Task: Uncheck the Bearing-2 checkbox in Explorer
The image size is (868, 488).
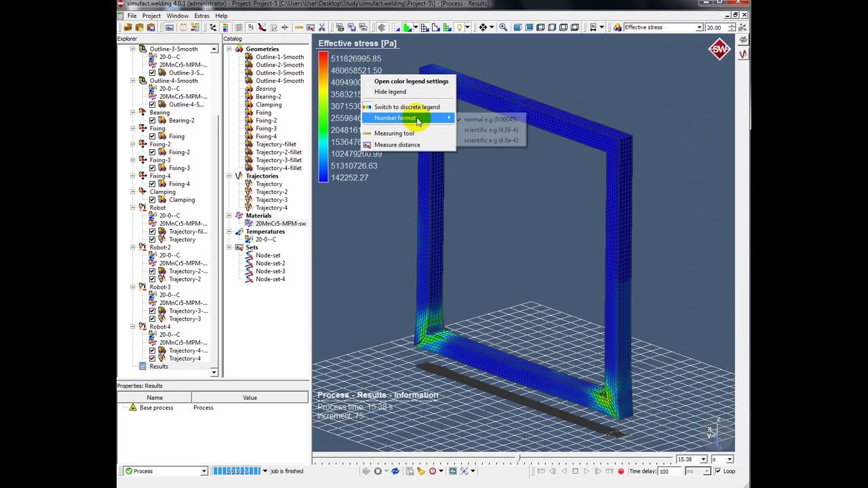Action: tap(153, 121)
